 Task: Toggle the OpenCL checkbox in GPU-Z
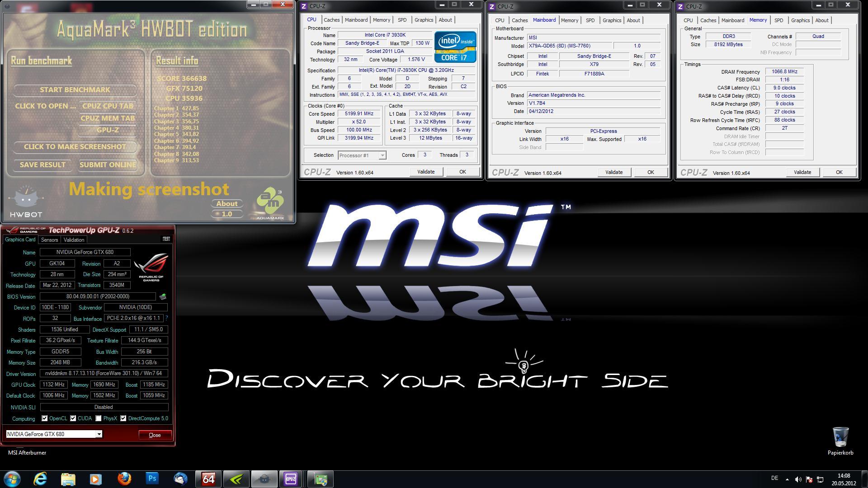pyautogui.click(x=44, y=418)
